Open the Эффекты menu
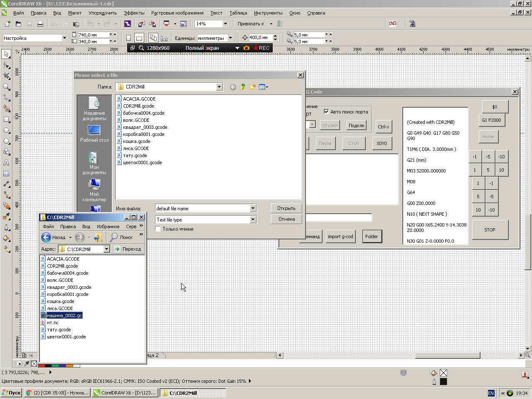The image size is (532, 399). (x=134, y=13)
